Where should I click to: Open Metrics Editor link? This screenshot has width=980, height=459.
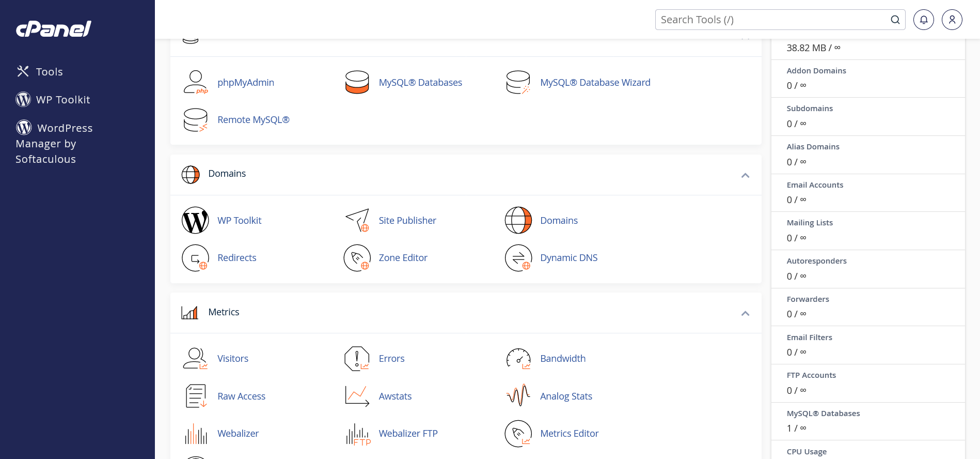pyautogui.click(x=570, y=434)
